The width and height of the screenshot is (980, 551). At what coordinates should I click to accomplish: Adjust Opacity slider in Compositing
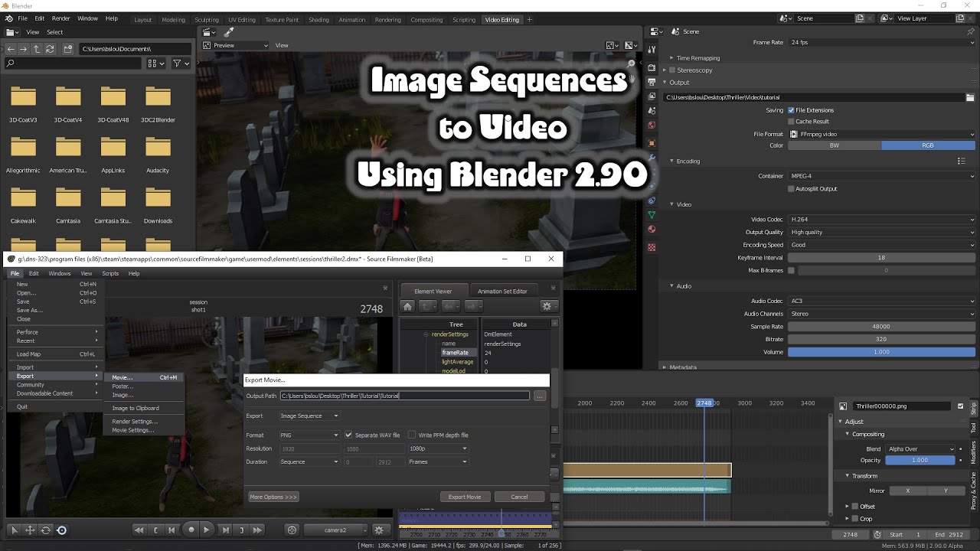[x=920, y=461]
